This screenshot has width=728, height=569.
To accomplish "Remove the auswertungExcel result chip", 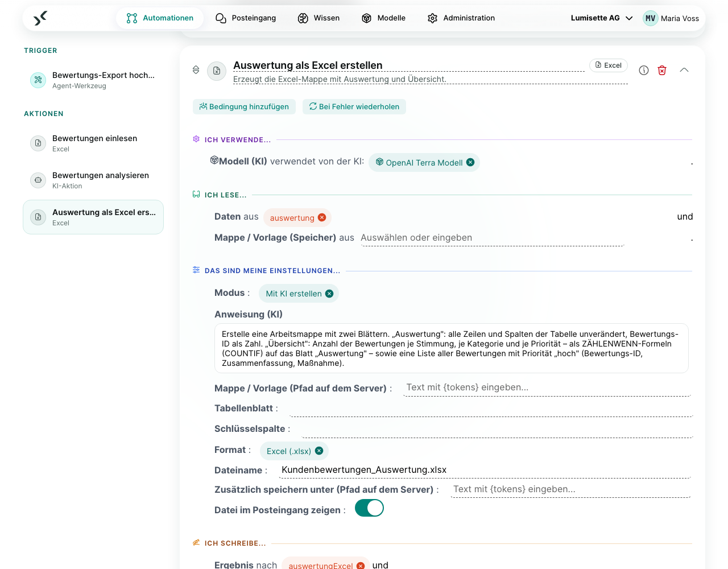I will pos(361,566).
